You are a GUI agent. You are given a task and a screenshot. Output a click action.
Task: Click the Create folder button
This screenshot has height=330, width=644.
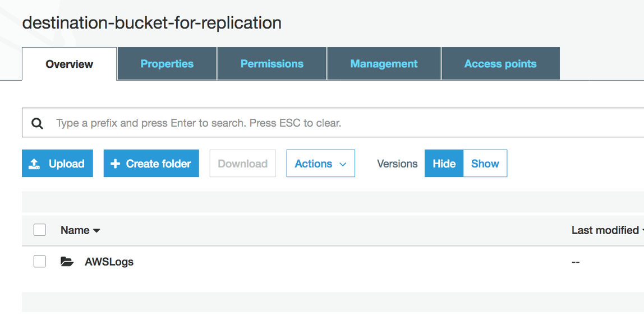tap(151, 163)
